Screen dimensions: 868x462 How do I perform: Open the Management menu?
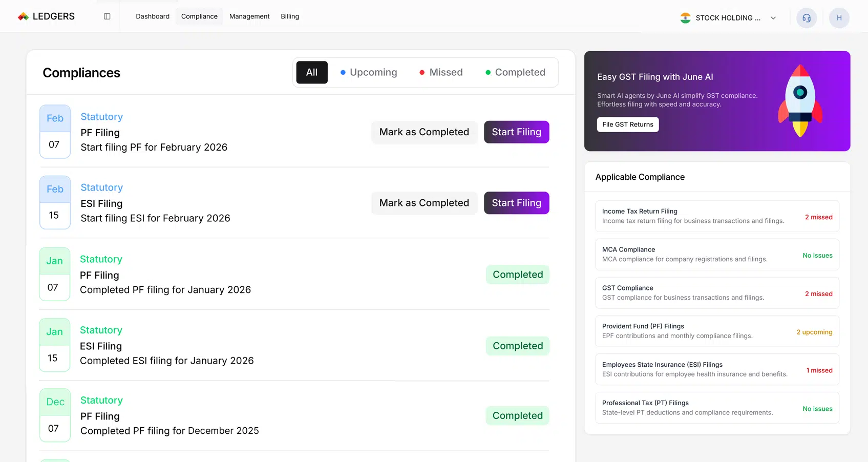[x=249, y=16]
